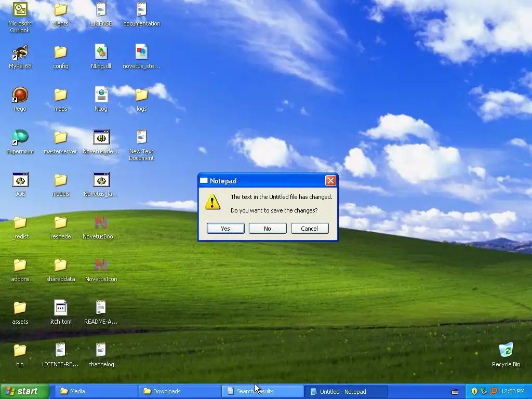Open the Windows start menu
The height and width of the screenshot is (399, 532).
(24, 391)
